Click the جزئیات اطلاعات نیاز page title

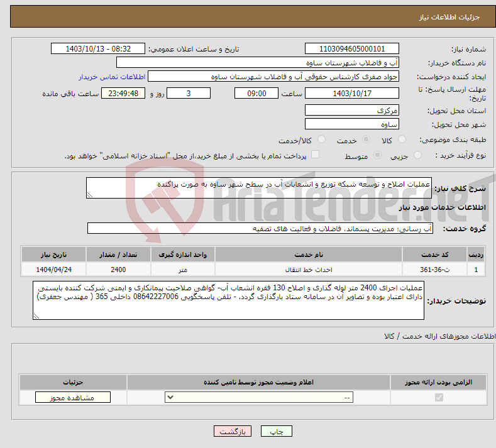(449, 17)
